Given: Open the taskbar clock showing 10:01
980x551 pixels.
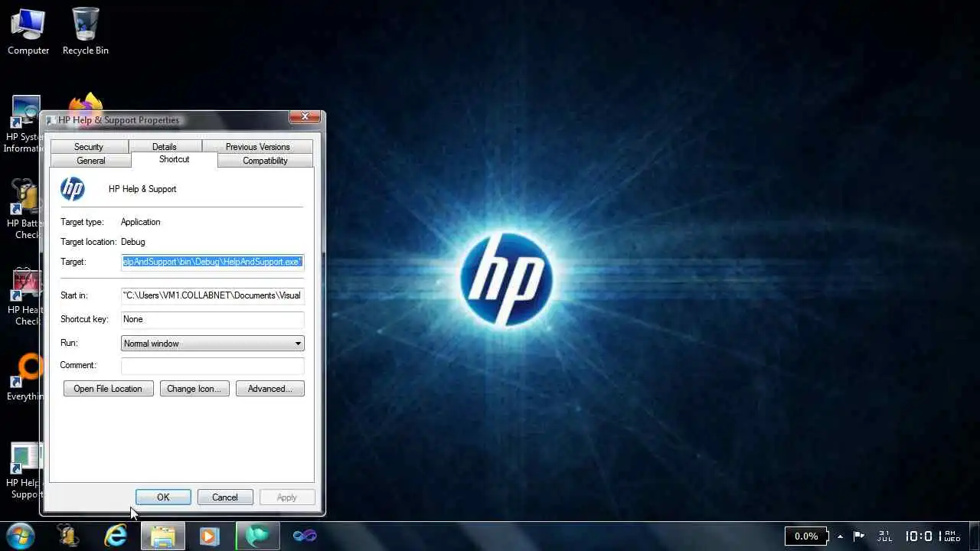Looking at the screenshot, I should click(932, 536).
